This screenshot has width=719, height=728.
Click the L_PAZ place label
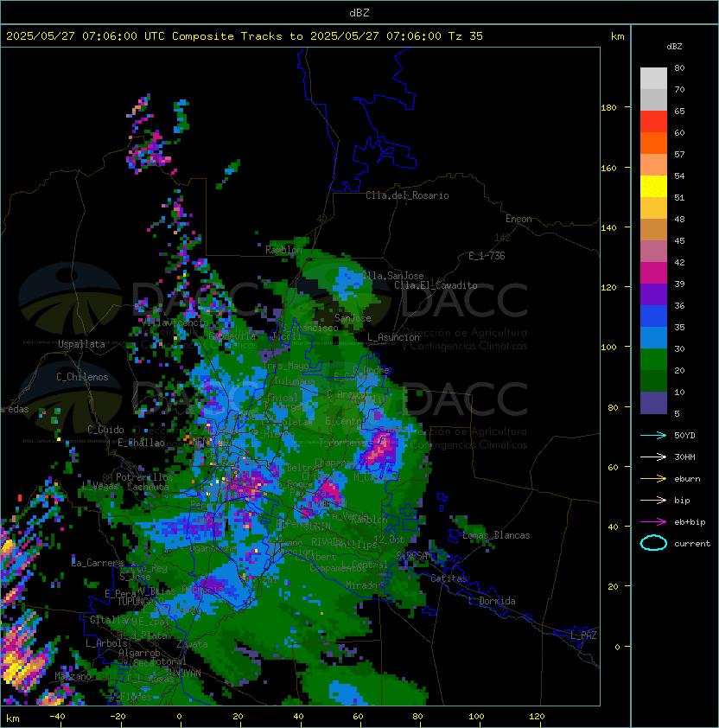[x=583, y=635]
